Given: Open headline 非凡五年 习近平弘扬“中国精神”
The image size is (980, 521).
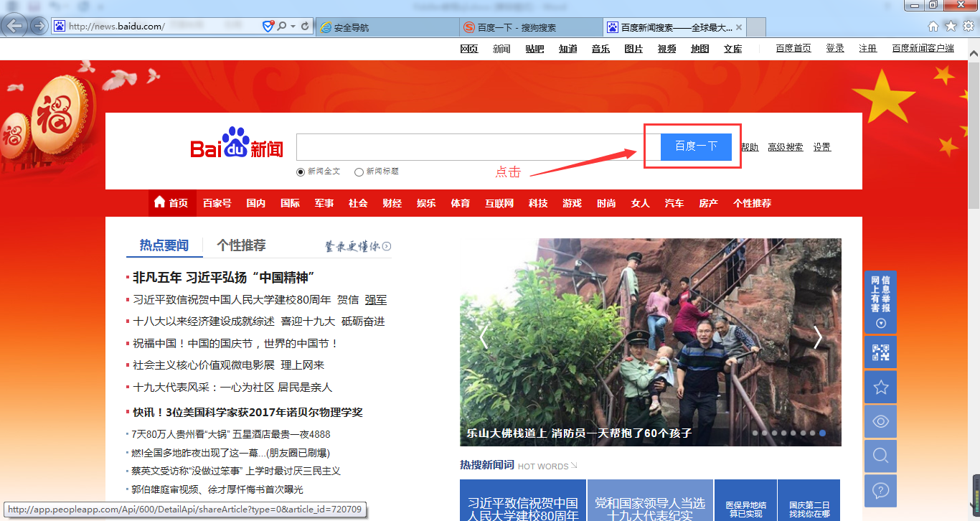Looking at the screenshot, I should (x=225, y=277).
